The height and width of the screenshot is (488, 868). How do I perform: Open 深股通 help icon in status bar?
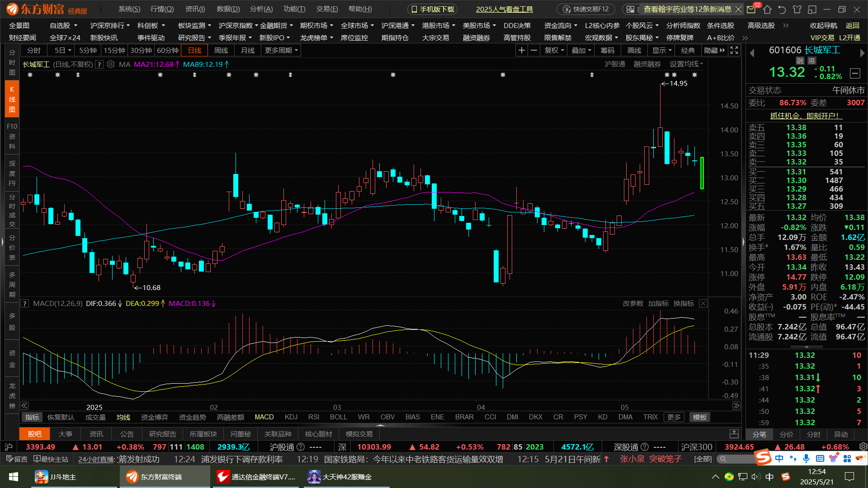[x=645, y=447]
